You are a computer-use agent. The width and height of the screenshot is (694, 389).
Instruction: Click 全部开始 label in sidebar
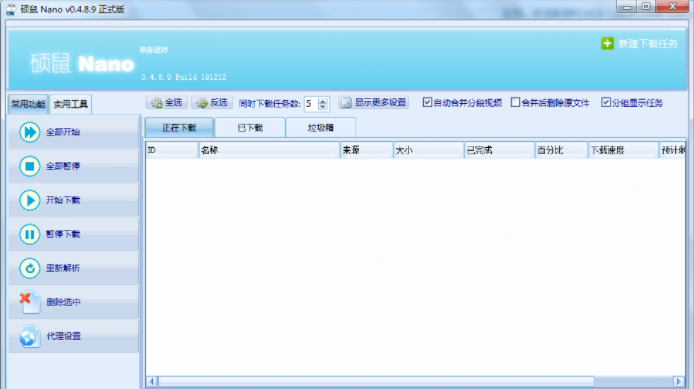coord(63,132)
